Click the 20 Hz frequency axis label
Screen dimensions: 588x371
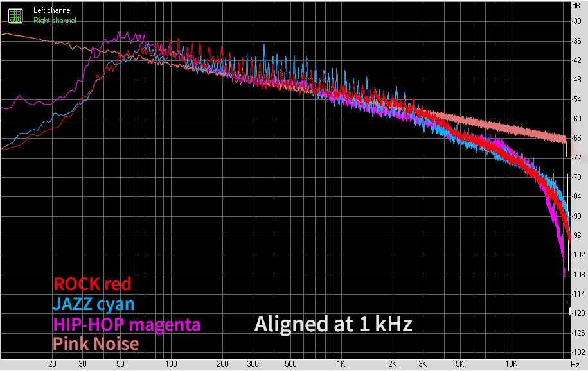click(53, 363)
